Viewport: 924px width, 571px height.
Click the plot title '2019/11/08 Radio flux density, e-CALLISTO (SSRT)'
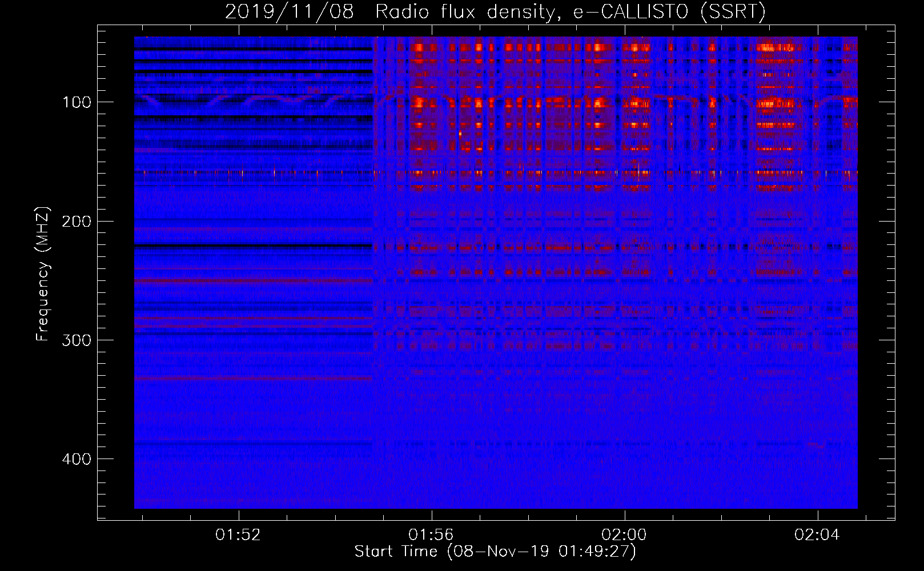pyautogui.click(x=495, y=11)
